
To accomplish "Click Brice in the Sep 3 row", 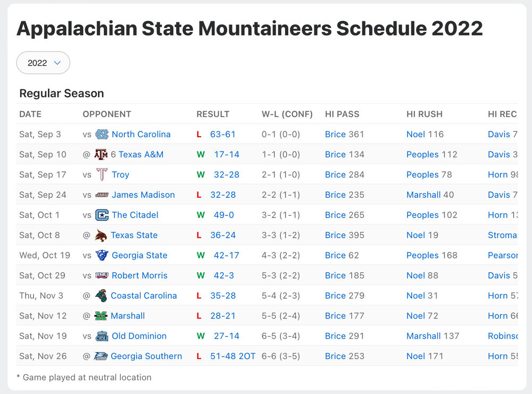I will coord(335,135).
